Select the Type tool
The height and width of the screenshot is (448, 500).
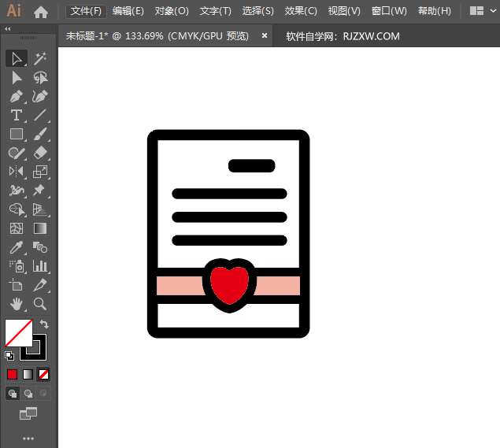tap(17, 115)
